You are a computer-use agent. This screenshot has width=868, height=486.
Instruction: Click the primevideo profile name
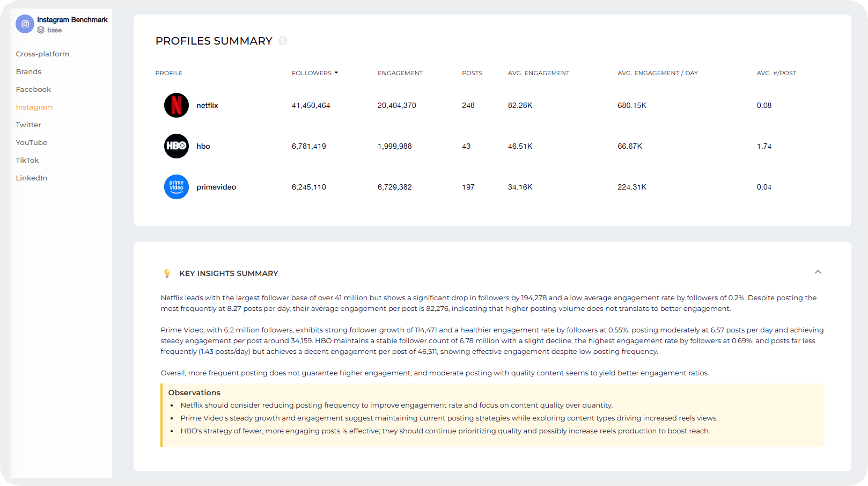coord(216,187)
